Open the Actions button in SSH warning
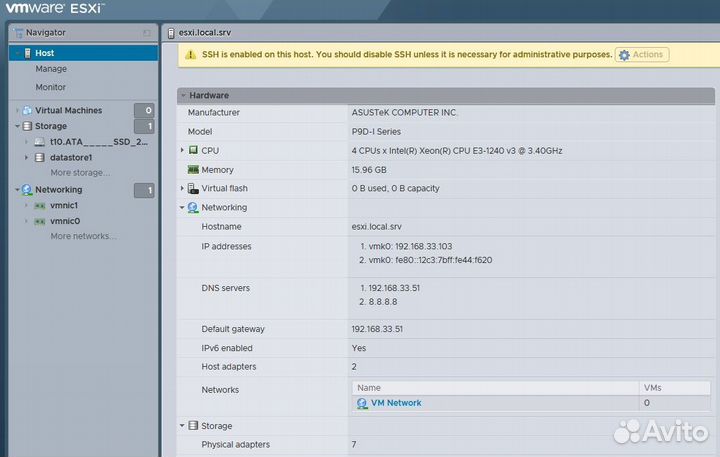Viewport: 720px width, 457px height. (x=642, y=55)
